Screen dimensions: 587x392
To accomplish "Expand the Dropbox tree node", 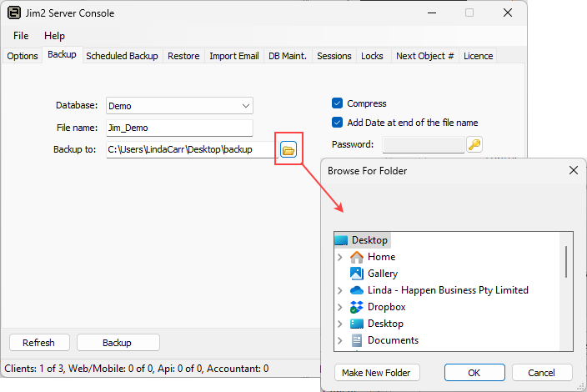I will 340,307.
